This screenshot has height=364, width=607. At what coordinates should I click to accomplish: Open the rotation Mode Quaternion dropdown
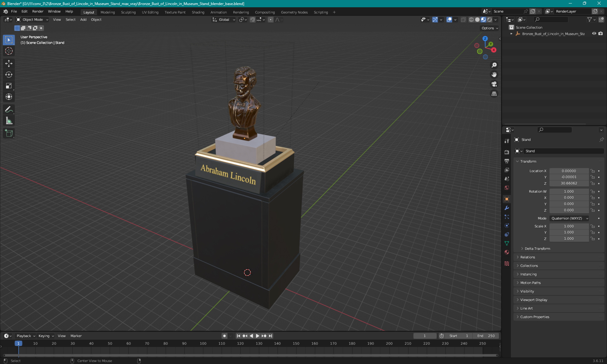click(x=569, y=218)
